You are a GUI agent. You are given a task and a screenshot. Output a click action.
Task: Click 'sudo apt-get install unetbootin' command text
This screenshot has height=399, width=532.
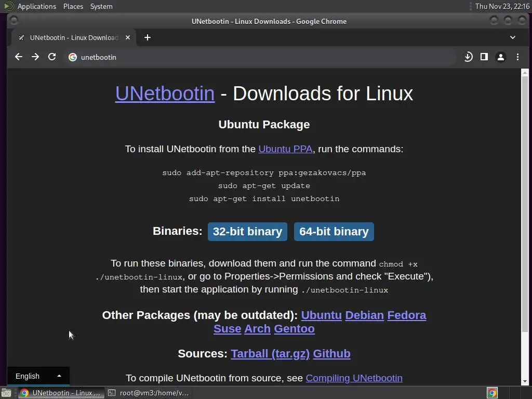coord(264,199)
